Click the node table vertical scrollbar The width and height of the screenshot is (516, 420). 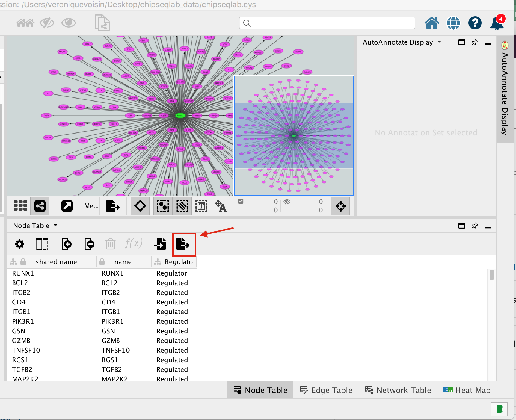(492, 275)
